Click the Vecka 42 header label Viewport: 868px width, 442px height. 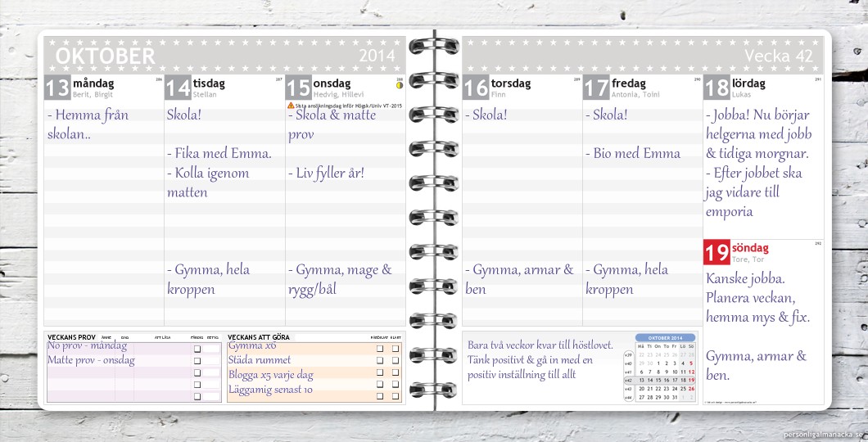click(779, 56)
